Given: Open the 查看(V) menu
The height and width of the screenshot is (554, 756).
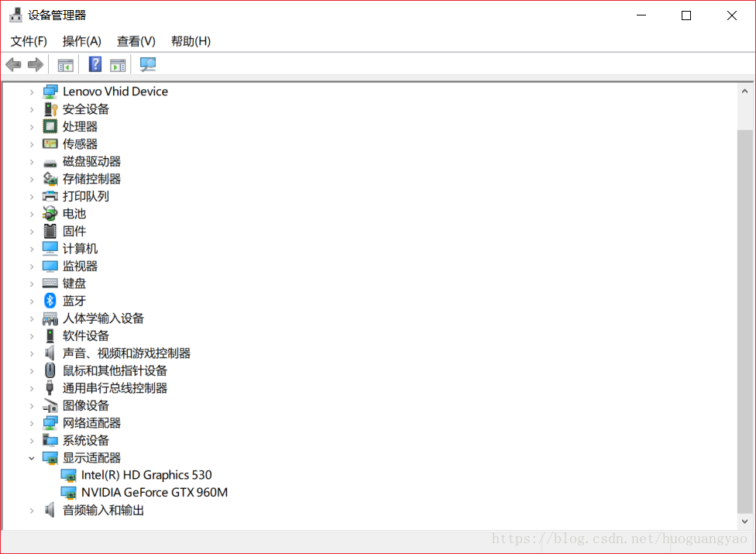Looking at the screenshot, I should [x=136, y=42].
